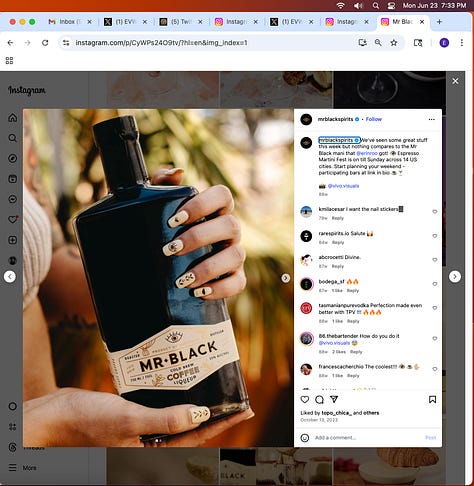The image size is (474, 486).
Task: Like 86.thebartender's comment
Action: (435, 338)
